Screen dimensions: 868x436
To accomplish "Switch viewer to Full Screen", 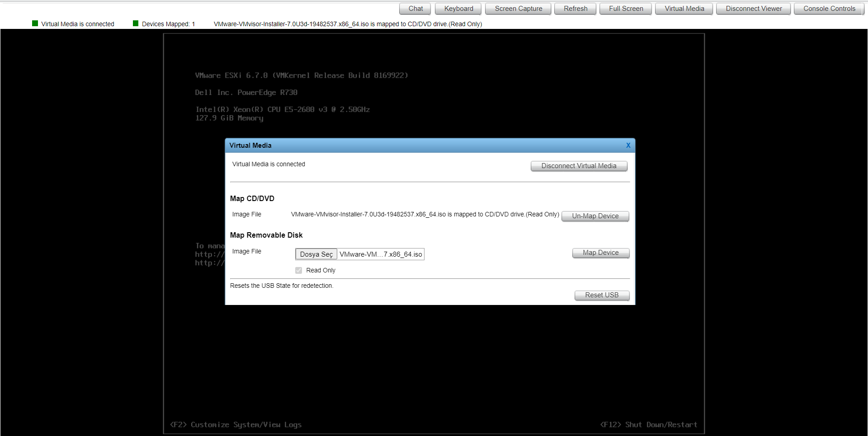I will (626, 9).
